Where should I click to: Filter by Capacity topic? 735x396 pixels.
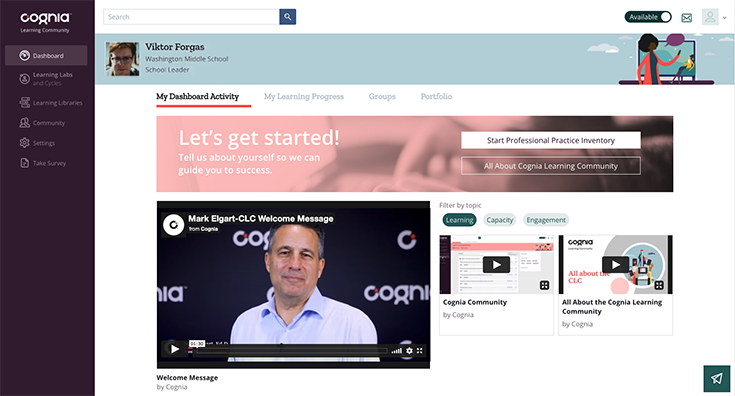pos(500,220)
